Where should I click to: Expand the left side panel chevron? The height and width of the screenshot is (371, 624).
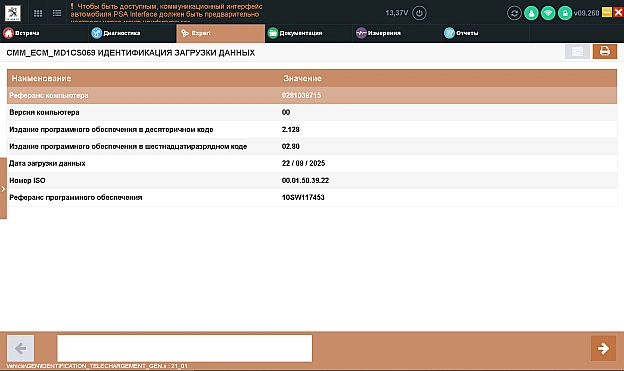click(3, 189)
